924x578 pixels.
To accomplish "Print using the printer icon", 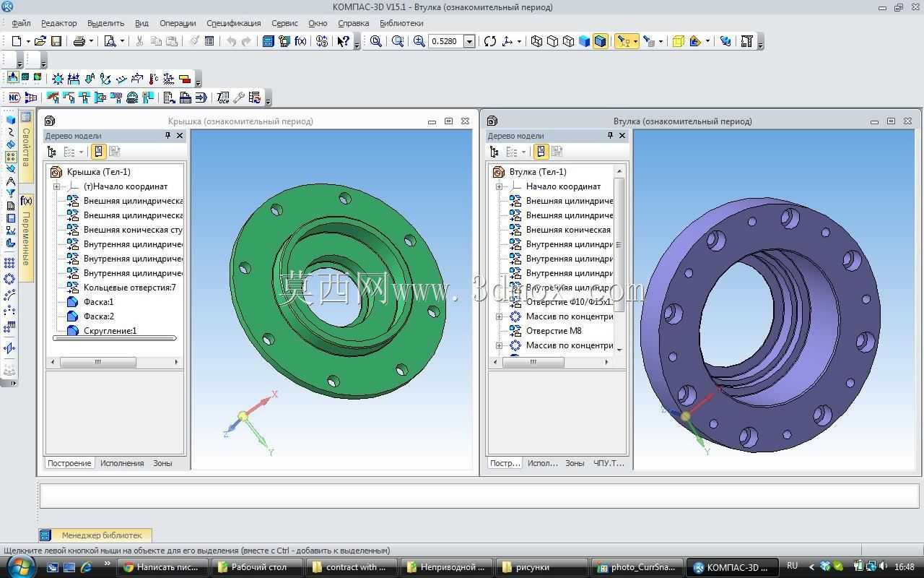I will [79, 41].
